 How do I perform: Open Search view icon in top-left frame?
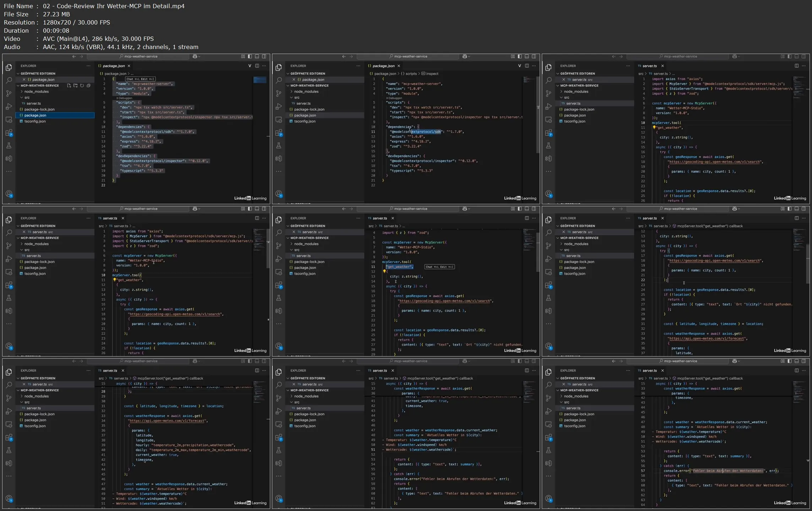coord(9,80)
